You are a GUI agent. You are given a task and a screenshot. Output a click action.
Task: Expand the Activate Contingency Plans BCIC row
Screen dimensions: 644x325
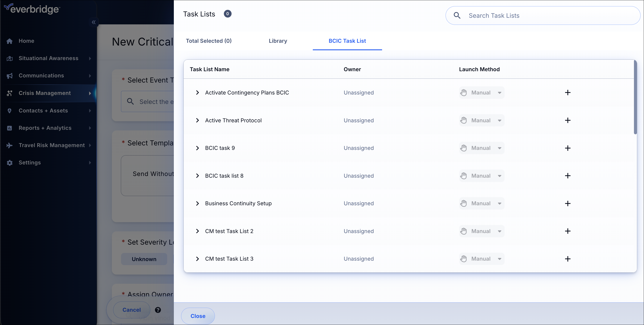point(198,93)
